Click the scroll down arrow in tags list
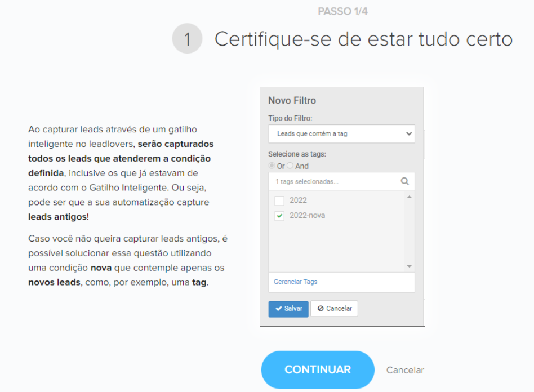This screenshot has height=392, width=534. [410, 266]
